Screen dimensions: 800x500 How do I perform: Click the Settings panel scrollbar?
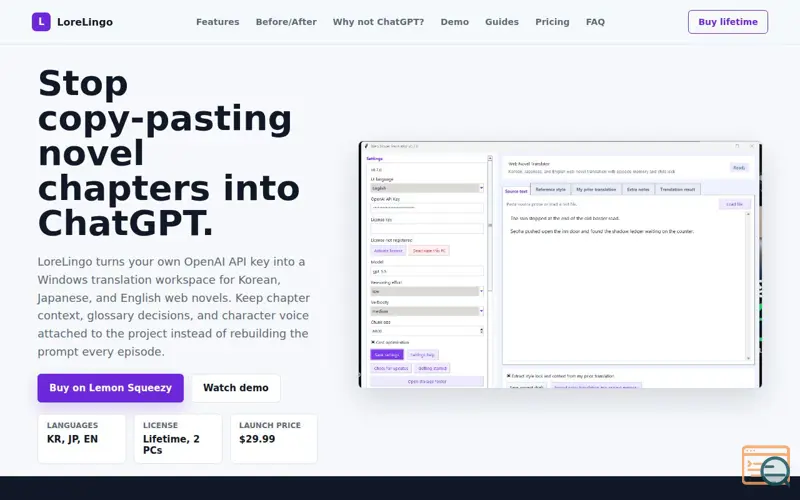pos(490,224)
